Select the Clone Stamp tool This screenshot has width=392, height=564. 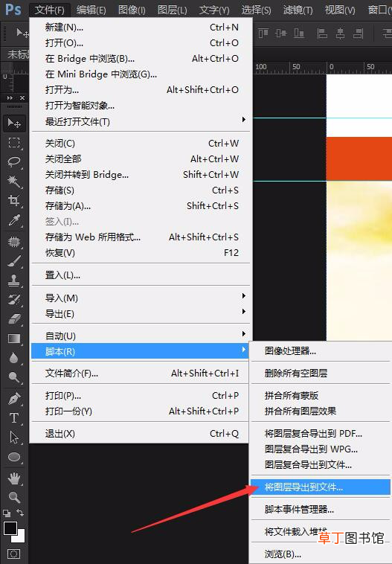(x=14, y=281)
